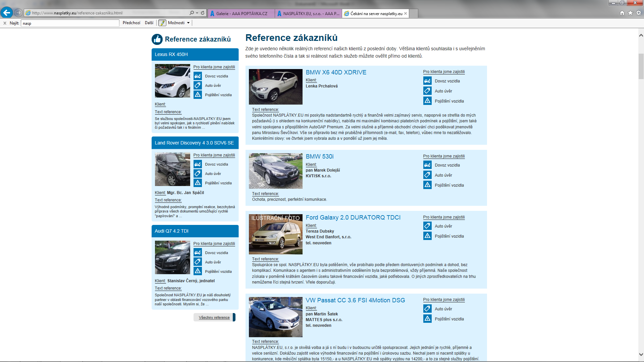Viewport: 644px width, 362px height.
Task: Click the highlight pencil icon in find bar
Action: click(x=162, y=23)
